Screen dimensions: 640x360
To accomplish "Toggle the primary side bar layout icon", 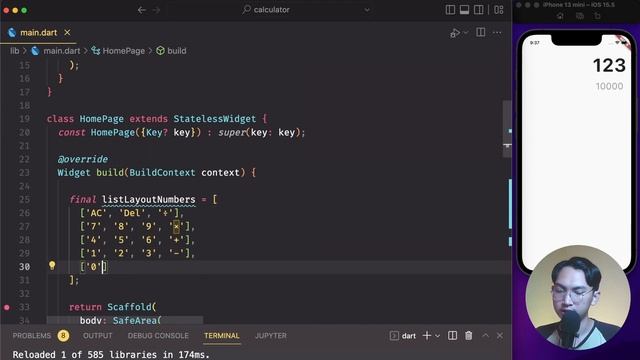I will (x=450, y=10).
